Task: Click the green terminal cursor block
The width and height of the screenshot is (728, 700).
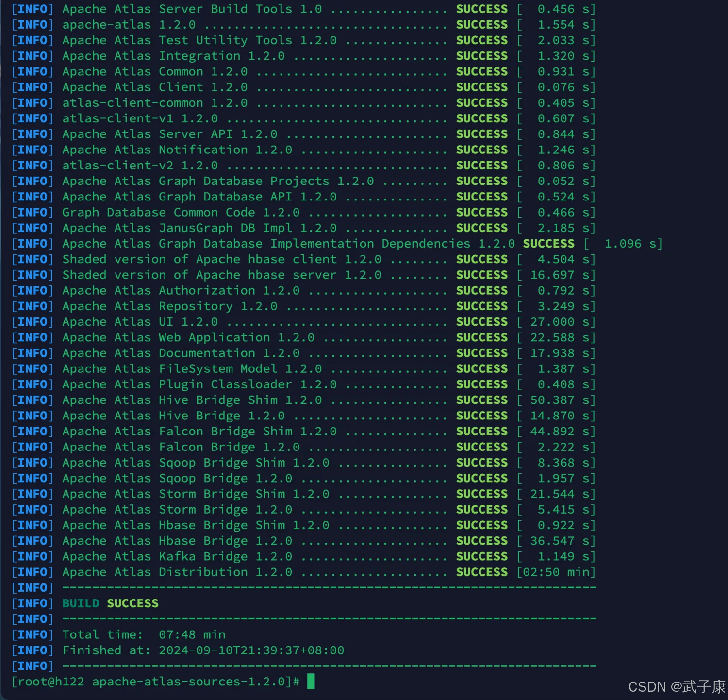Action: tap(311, 682)
